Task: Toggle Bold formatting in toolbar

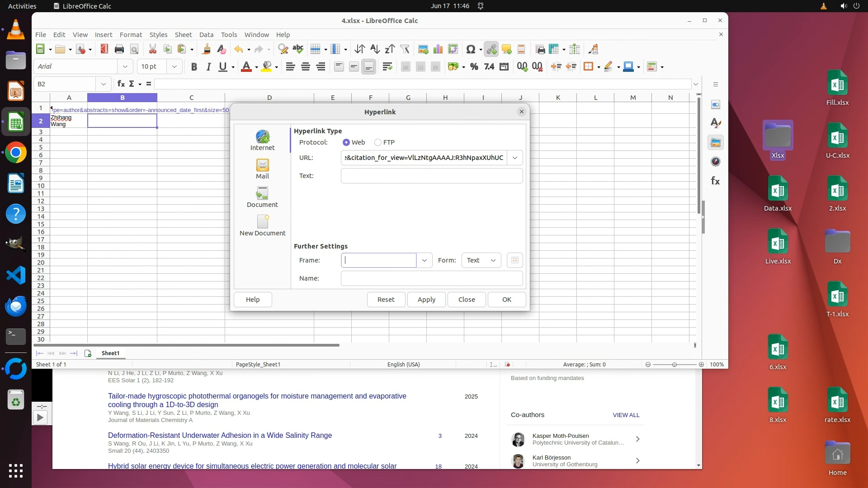Action: point(194,67)
